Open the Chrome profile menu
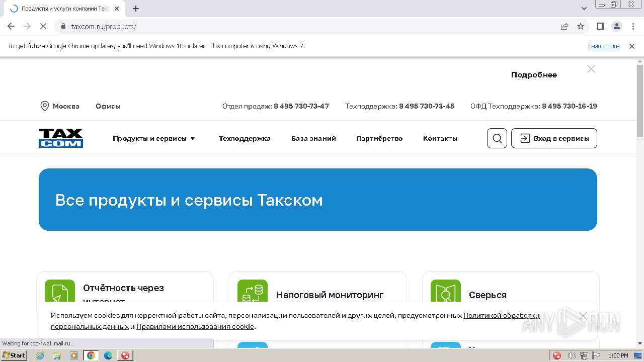644x362 pixels. [x=616, y=26]
